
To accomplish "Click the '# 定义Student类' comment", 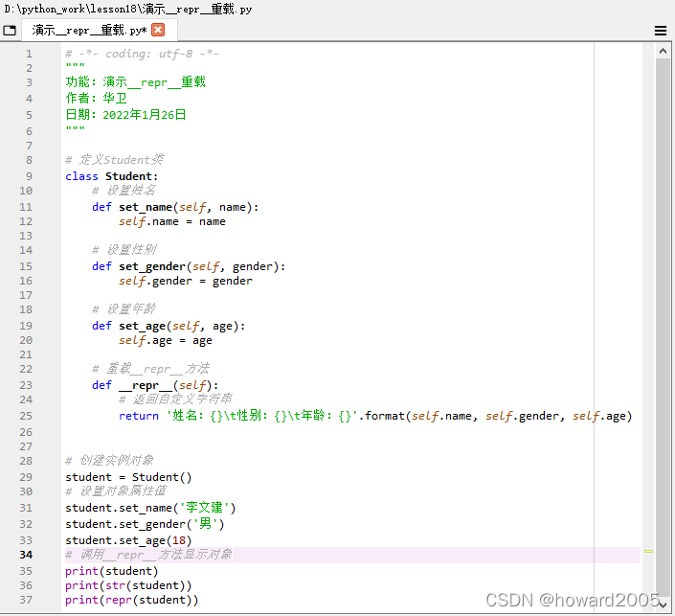I will tap(115, 160).
